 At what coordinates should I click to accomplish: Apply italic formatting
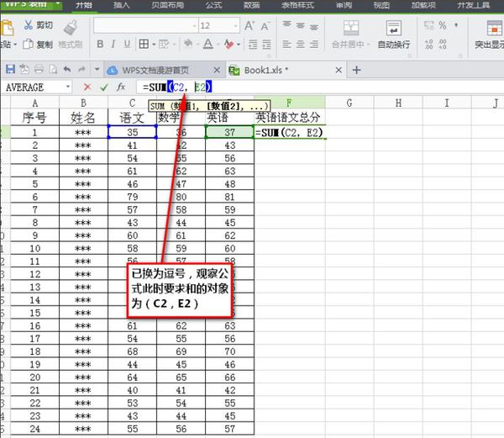coord(113,44)
